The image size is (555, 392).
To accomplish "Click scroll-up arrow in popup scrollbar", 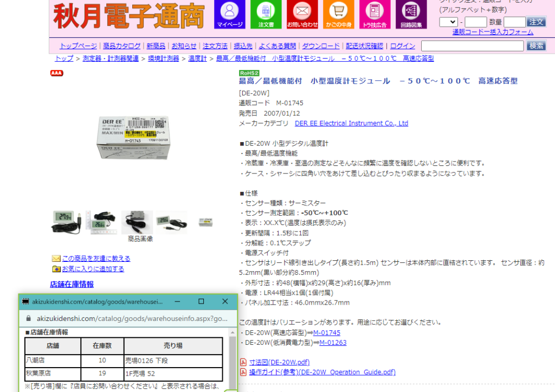I will click(233, 332).
